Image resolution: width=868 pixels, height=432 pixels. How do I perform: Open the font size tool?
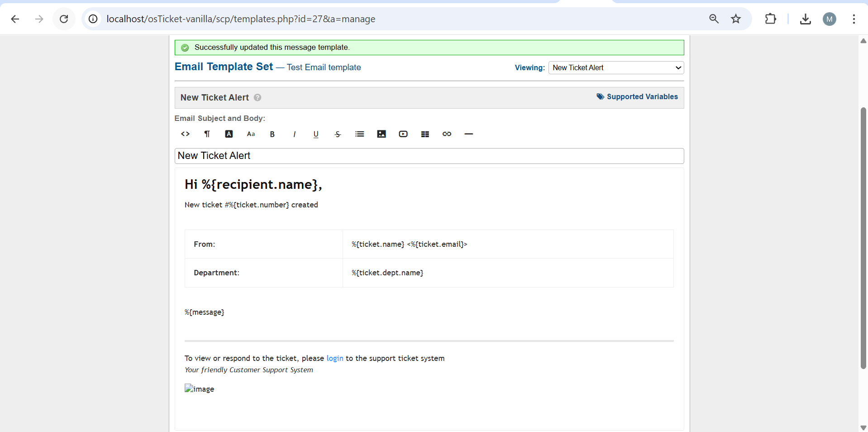[251, 134]
